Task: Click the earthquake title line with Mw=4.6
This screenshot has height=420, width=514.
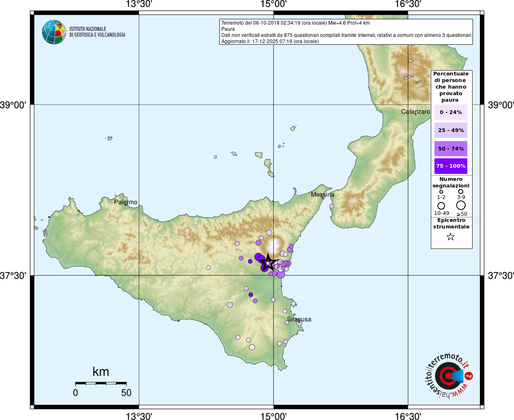Action: click(x=296, y=23)
